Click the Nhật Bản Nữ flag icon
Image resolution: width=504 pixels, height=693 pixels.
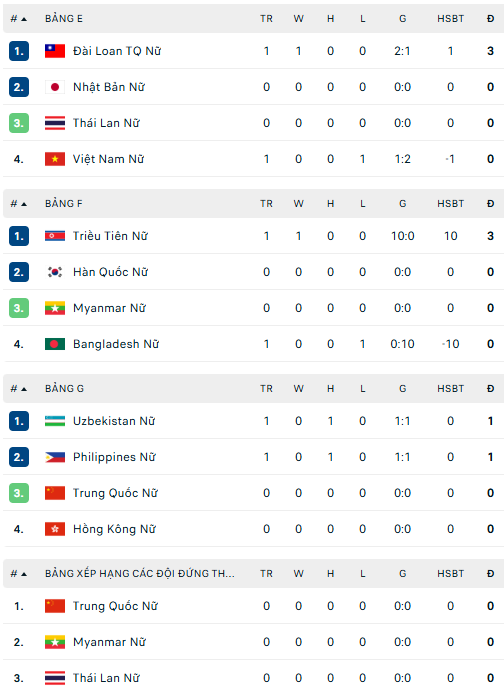click(55, 87)
